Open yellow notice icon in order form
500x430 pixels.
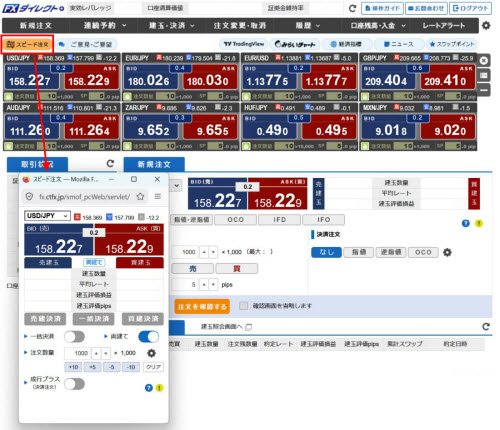(x=479, y=223)
